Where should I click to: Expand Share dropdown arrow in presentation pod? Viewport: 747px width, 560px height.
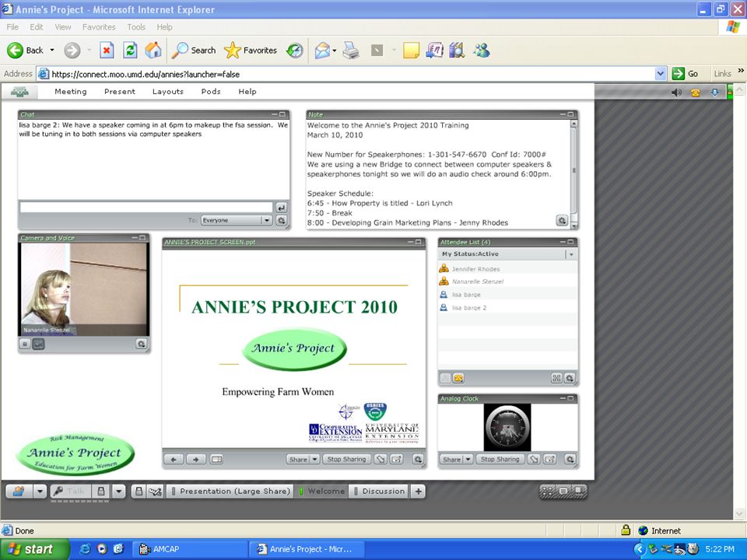[x=314, y=460]
